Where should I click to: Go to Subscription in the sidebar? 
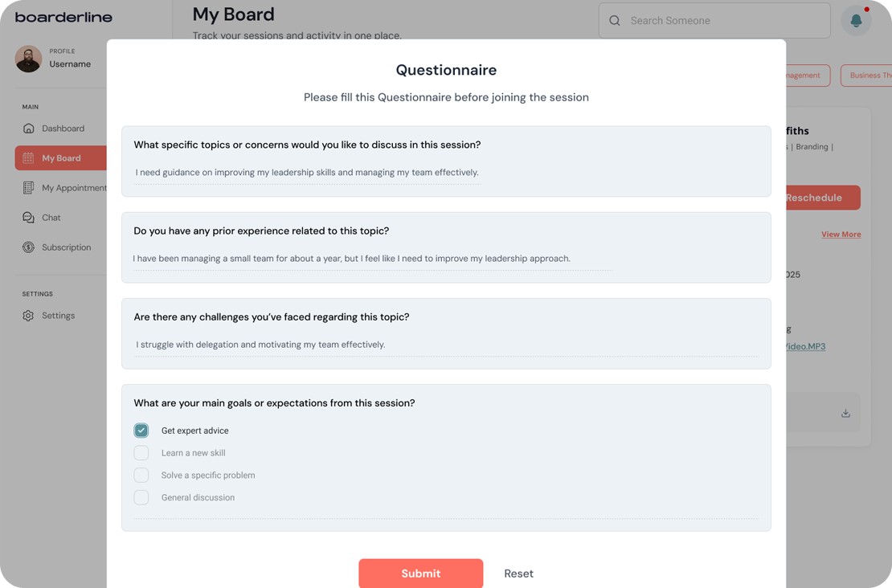click(66, 247)
